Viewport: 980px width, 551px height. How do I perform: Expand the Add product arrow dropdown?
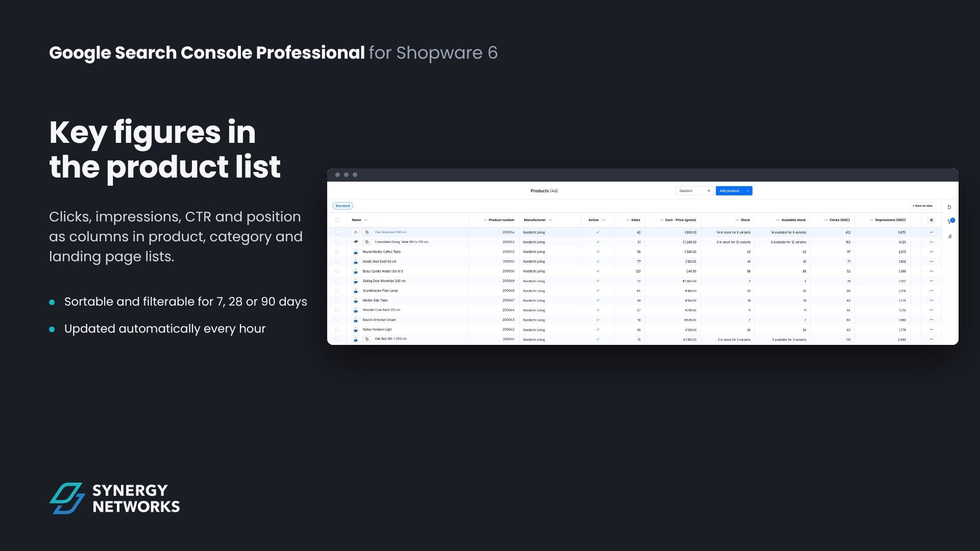[x=748, y=191]
